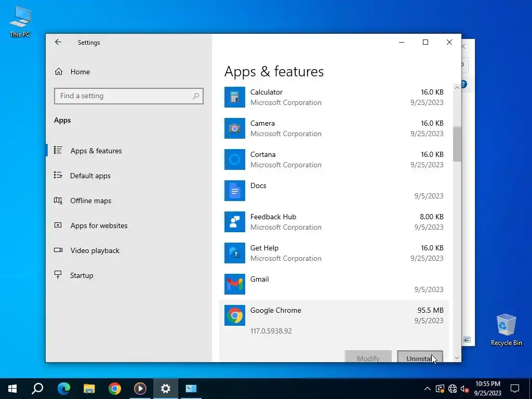Show hidden system tray icons
This screenshot has height=399, width=532.
[428, 389]
